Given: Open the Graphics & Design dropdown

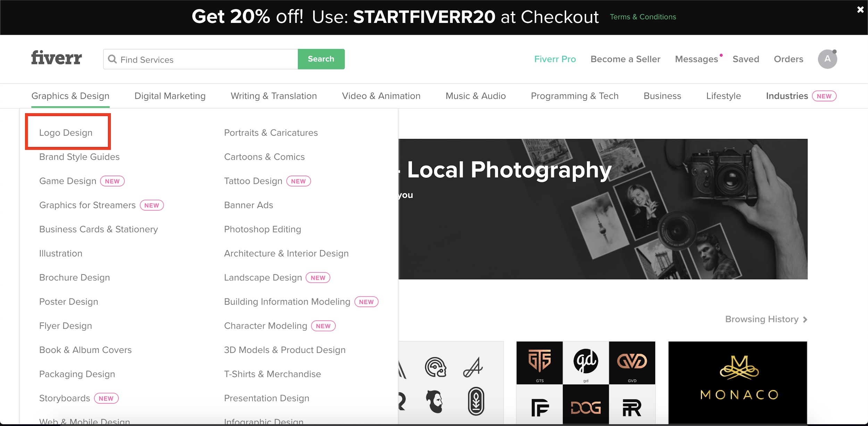Looking at the screenshot, I should click(71, 96).
